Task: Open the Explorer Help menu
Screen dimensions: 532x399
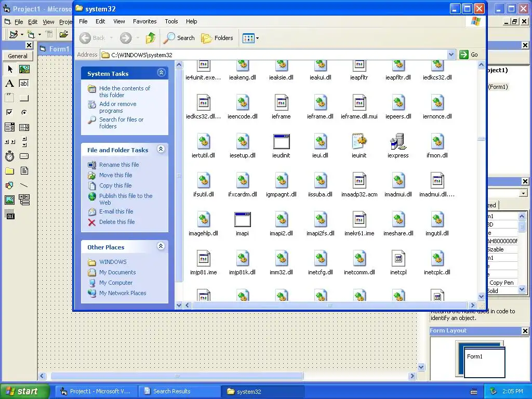Action: [x=191, y=21]
